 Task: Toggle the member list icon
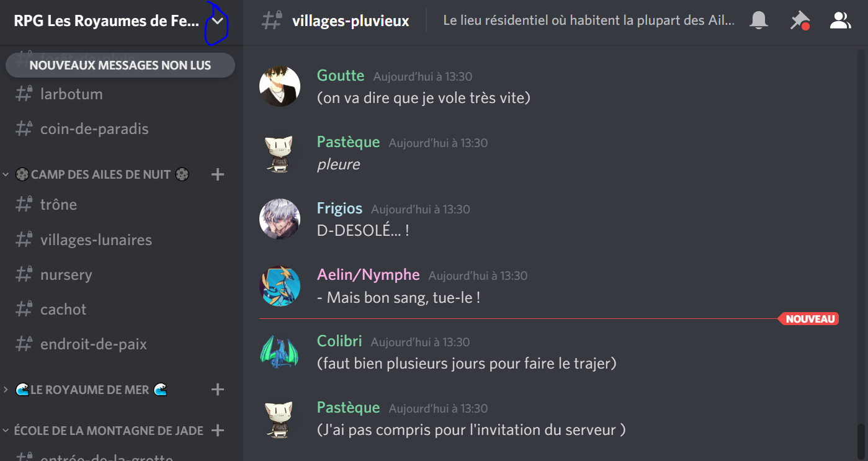pyautogui.click(x=840, y=20)
